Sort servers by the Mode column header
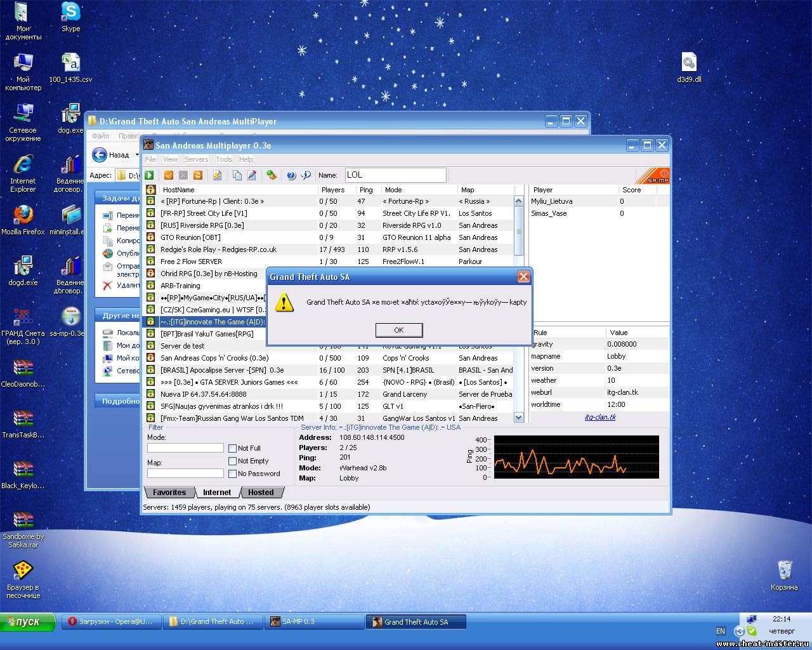 point(419,190)
